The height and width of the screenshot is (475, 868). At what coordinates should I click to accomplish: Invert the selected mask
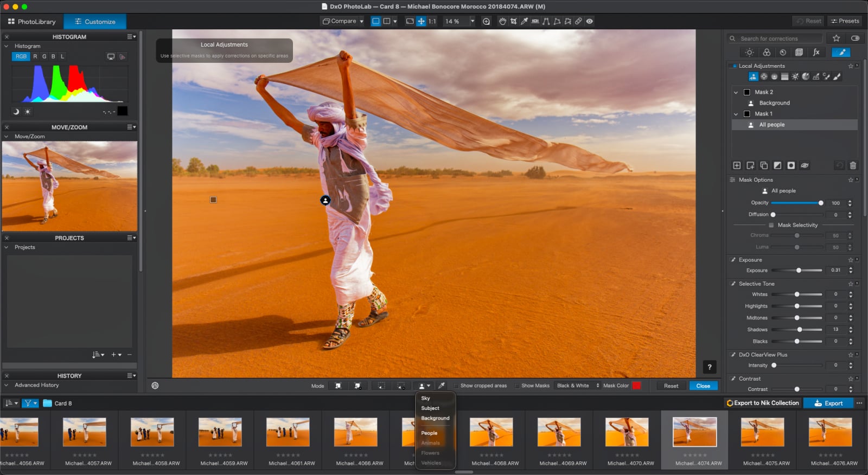[777, 165]
